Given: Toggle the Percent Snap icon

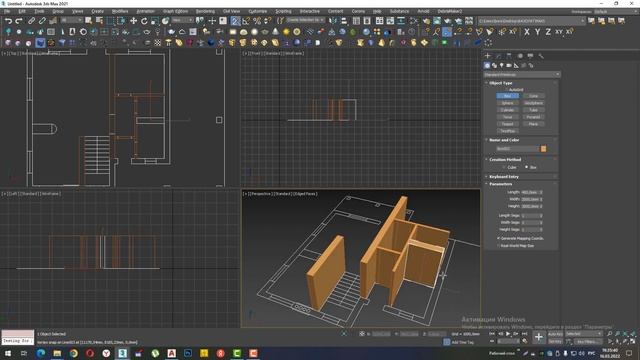Looking at the screenshot, I should tap(257, 20).
